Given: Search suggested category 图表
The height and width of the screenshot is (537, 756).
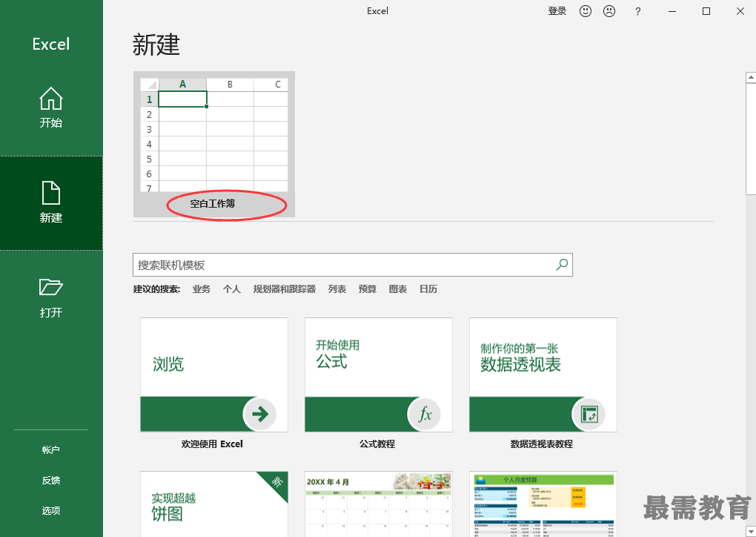Looking at the screenshot, I should [398, 289].
